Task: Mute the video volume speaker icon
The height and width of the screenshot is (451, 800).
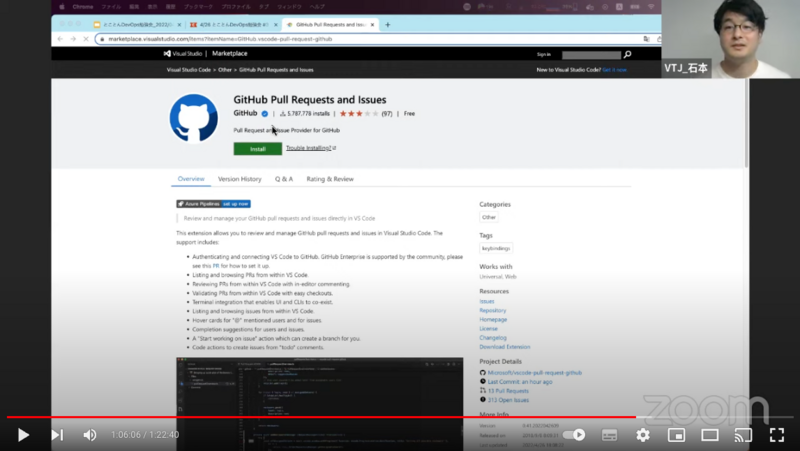Action: [x=90, y=435]
